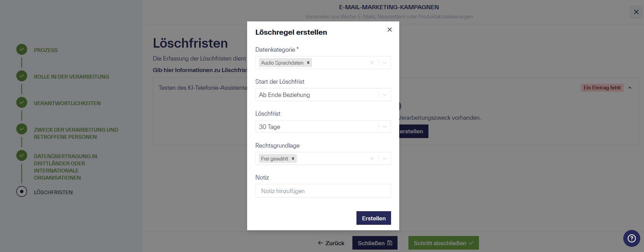Image resolution: width=644 pixels, height=252 pixels.
Task: Remove the Audio Sprachdaten tag
Action: [x=308, y=63]
